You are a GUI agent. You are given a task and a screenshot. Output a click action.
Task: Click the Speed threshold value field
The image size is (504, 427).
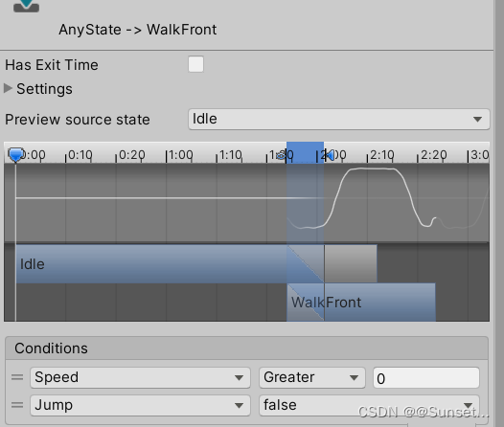pyautogui.click(x=425, y=378)
